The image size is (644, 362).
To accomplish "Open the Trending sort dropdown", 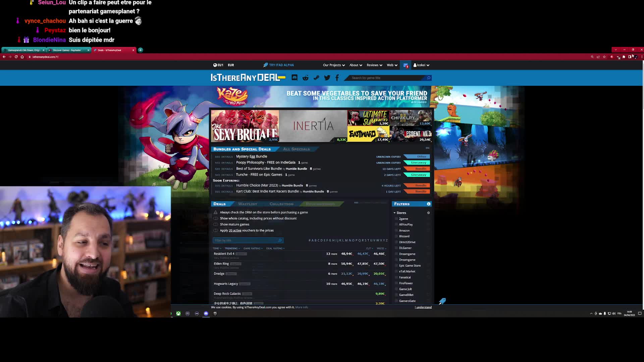I will click(x=232, y=248).
